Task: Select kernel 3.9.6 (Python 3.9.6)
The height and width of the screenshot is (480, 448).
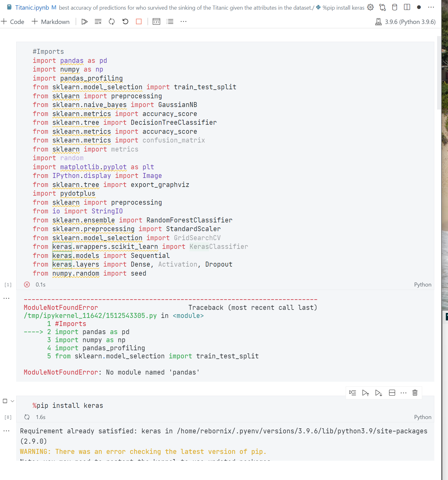Action: [405, 22]
